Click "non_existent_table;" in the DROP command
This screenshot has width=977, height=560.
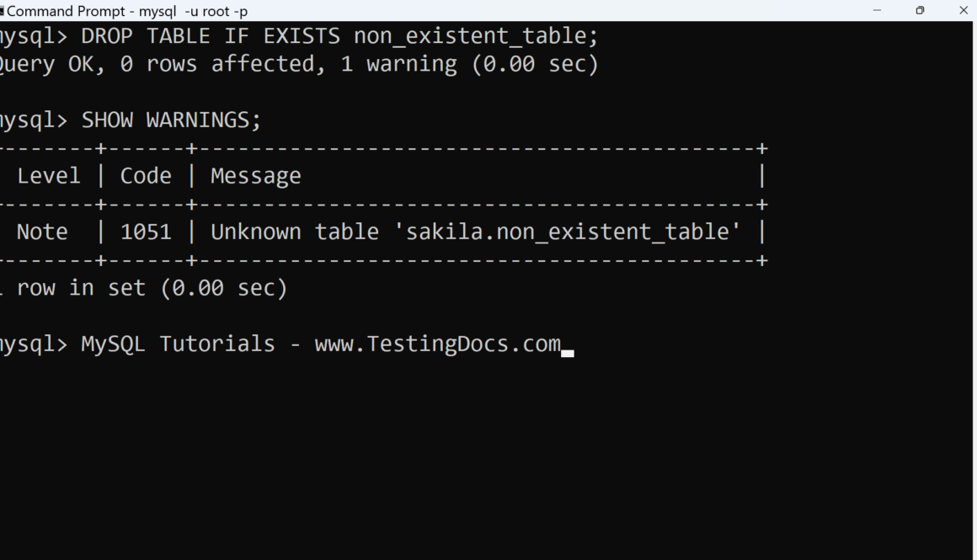tap(478, 36)
